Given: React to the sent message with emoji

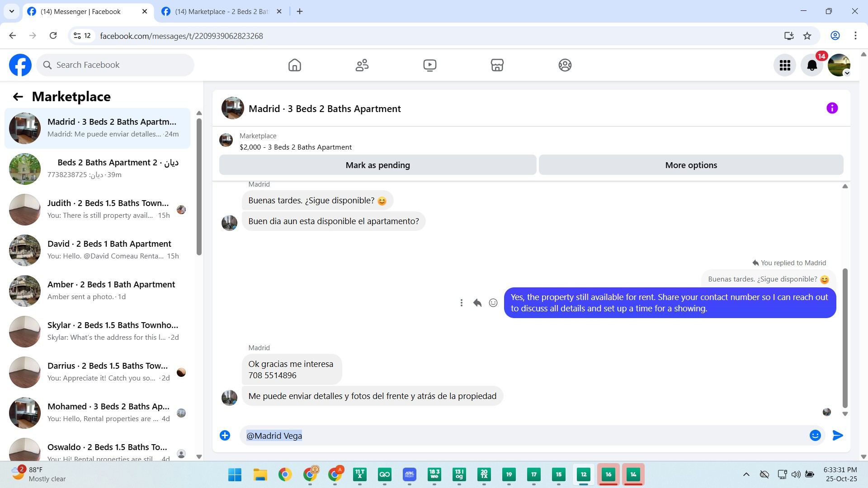Looking at the screenshot, I should (x=493, y=303).
